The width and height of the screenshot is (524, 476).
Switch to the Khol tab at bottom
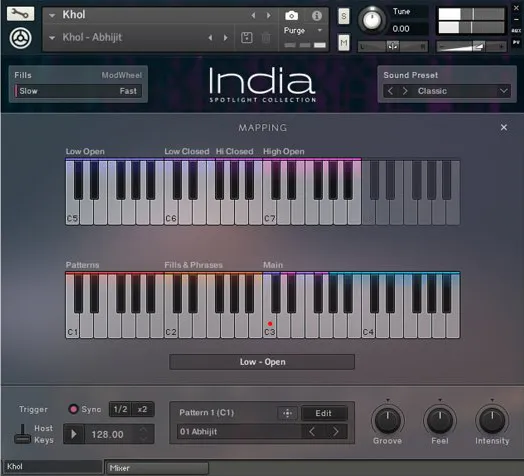pyautogui.click(x=53, y=467)
